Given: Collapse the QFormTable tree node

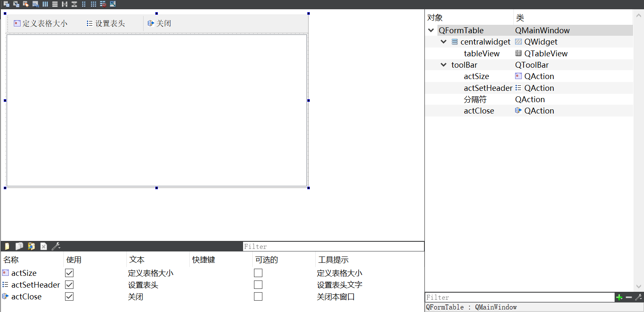Looking at the screenshot, I should (x=431, y=30).
